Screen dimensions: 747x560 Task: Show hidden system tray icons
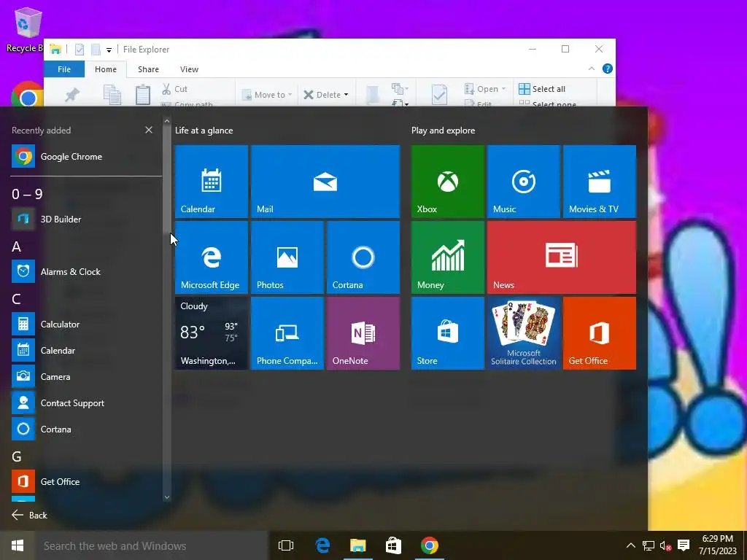631,545
